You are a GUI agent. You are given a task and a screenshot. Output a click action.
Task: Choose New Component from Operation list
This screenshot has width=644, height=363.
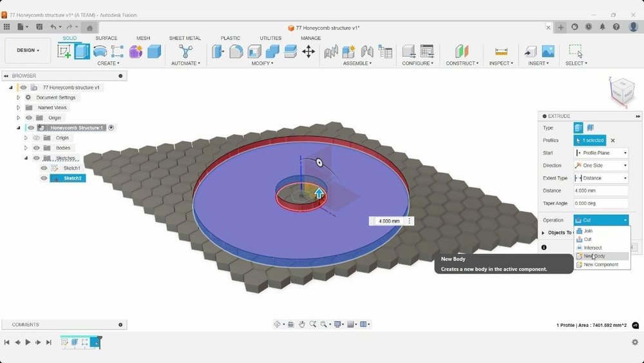pyautogui.click(x=602, y=265)
